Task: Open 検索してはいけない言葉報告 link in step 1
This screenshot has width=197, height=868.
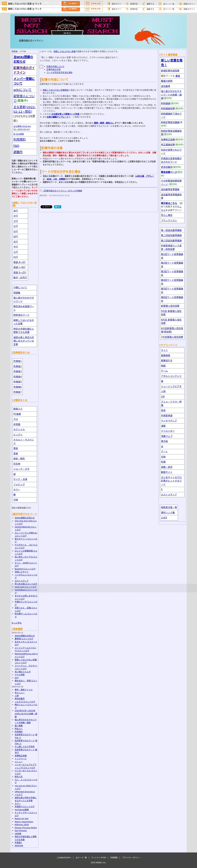Action: coord(56,90)
